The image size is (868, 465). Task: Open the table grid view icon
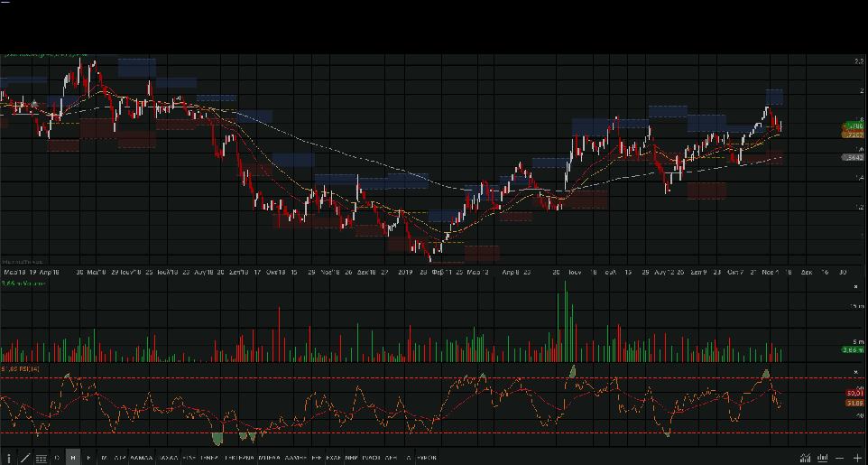41,458
